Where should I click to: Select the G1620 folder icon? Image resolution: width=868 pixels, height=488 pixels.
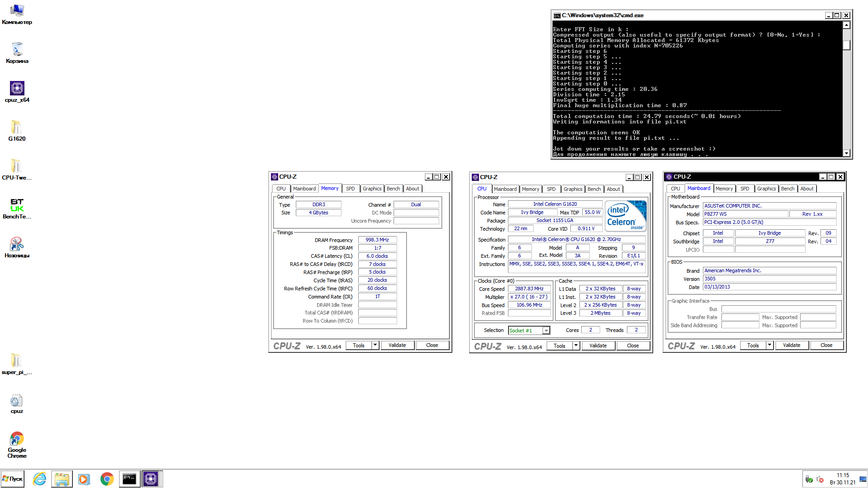17,131
